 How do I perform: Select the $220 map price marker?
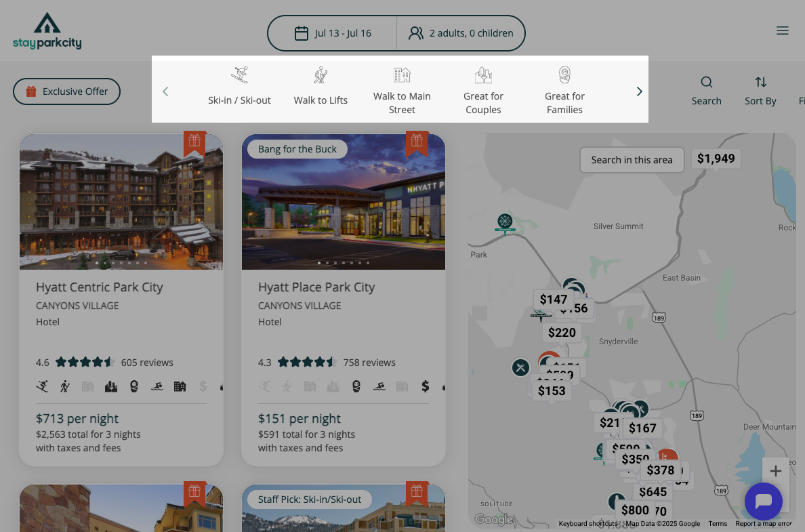coord(562,333)
